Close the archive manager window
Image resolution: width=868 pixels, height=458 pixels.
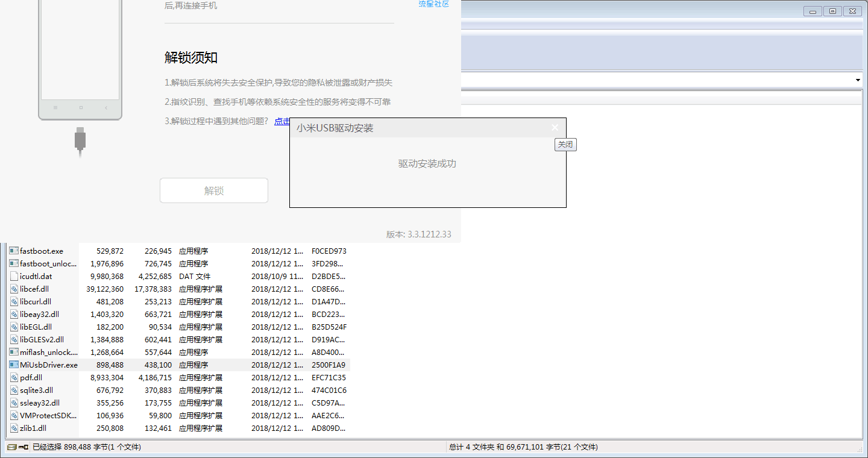tap(852, 11)
